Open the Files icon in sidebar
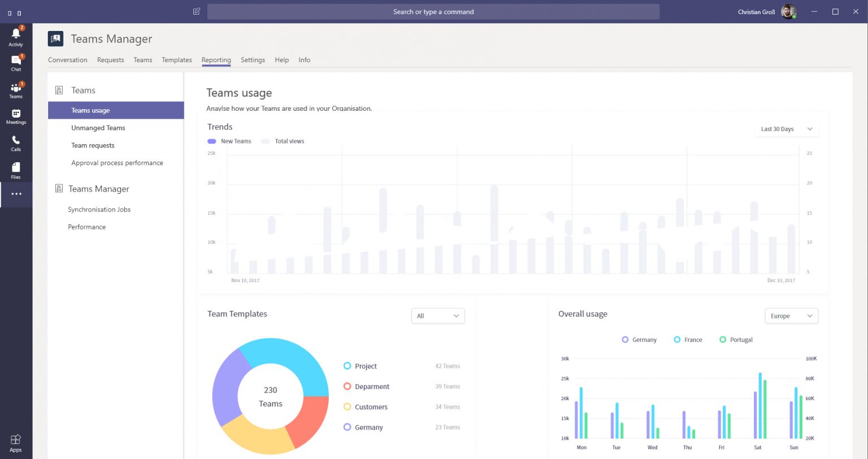This screenshot has height=459, width=868. coord(16,170)
